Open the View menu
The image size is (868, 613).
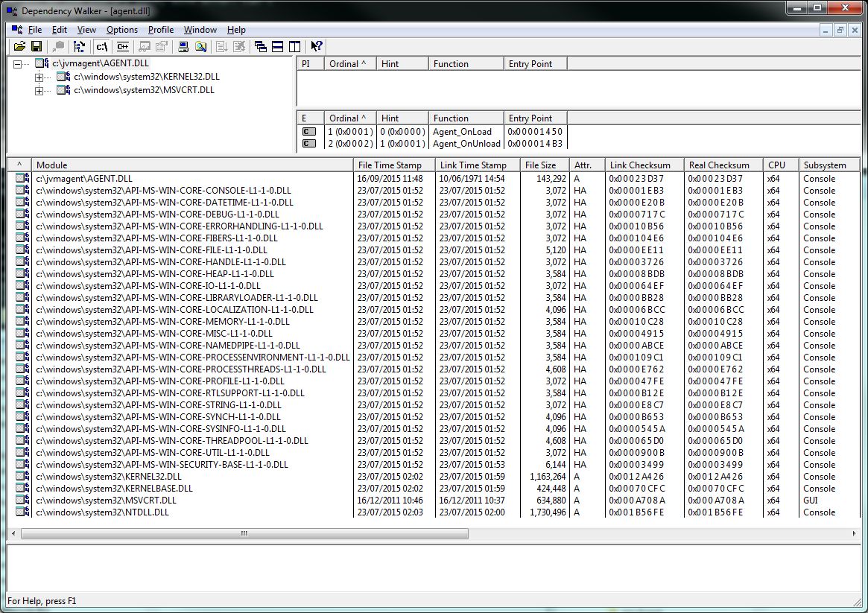tap(86, 30)
